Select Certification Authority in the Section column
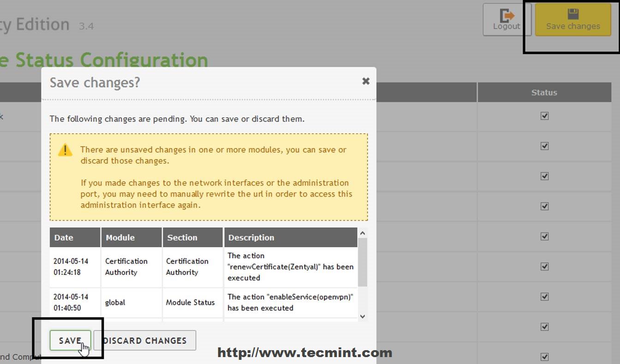 coord(193,267)
